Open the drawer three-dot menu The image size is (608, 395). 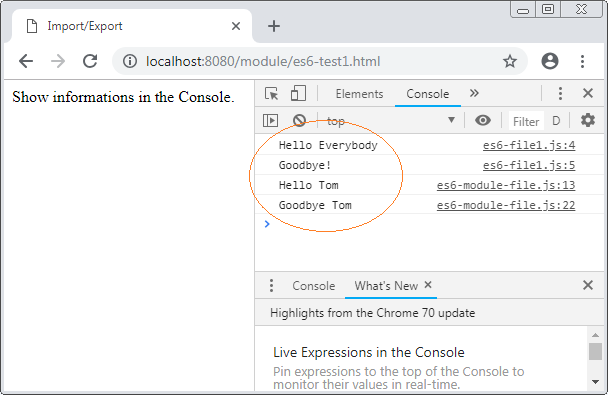point(271,286)
